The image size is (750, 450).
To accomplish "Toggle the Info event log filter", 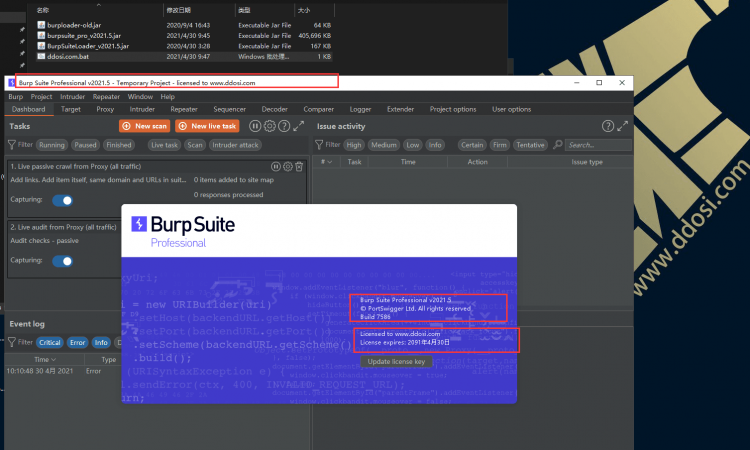I will tap(101, 342).
